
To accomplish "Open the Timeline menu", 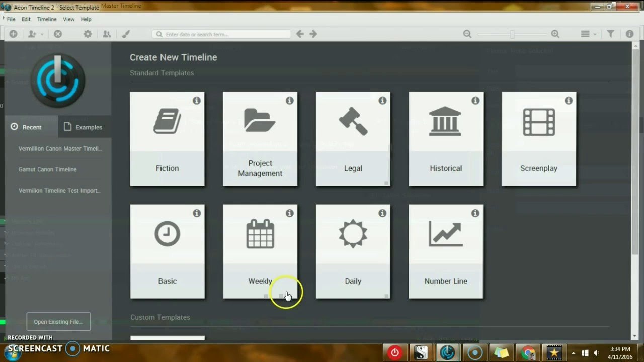I will click(x=47, y=19).
